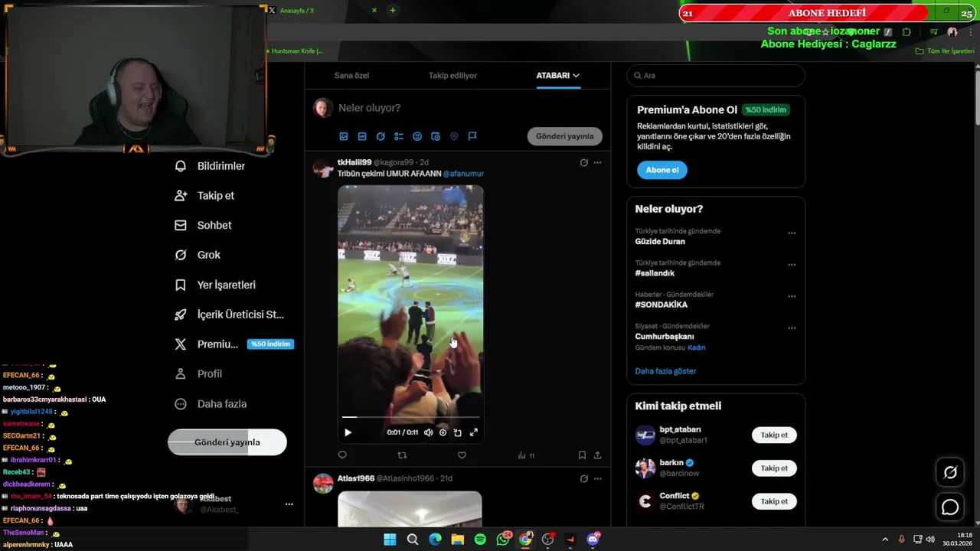The height and width of the screenshot is (551, 980).
Task: Open Grok actions on Atlas1966's post
Action: point(583,479)
